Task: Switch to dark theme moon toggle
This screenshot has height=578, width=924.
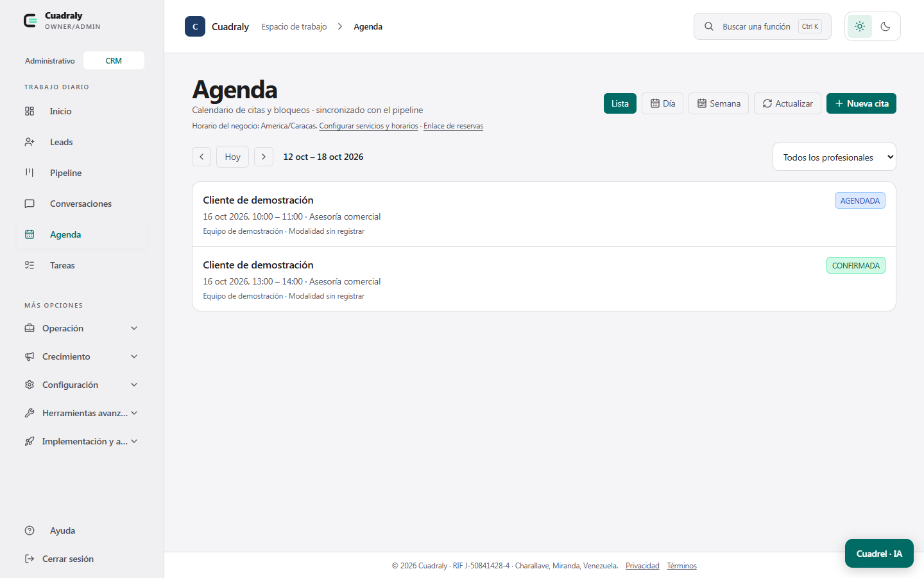Action: click(886, 26)
